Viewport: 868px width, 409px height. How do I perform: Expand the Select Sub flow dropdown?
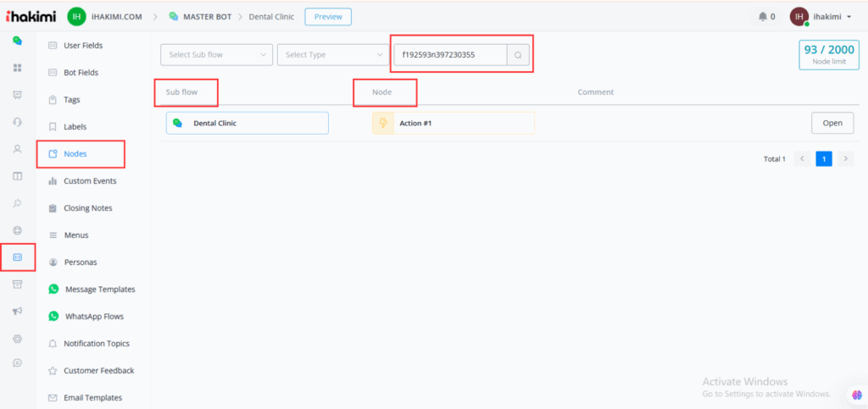216,55
